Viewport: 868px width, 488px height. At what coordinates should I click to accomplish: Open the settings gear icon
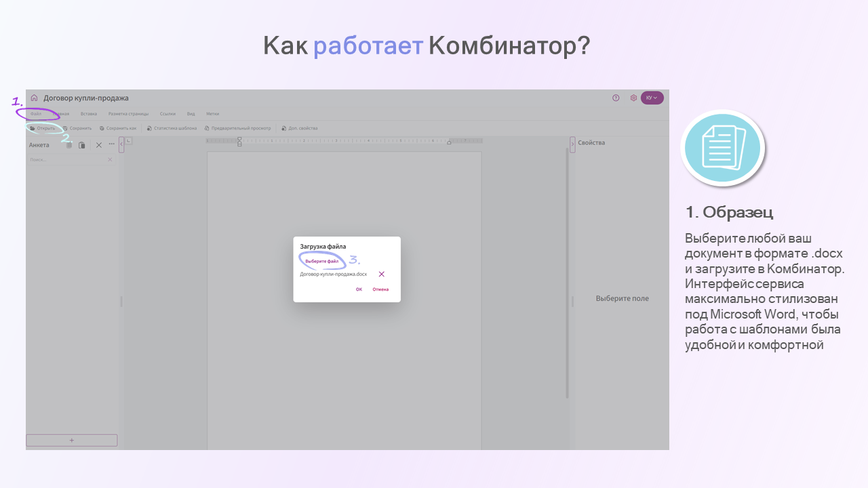[x=633, y=98]
